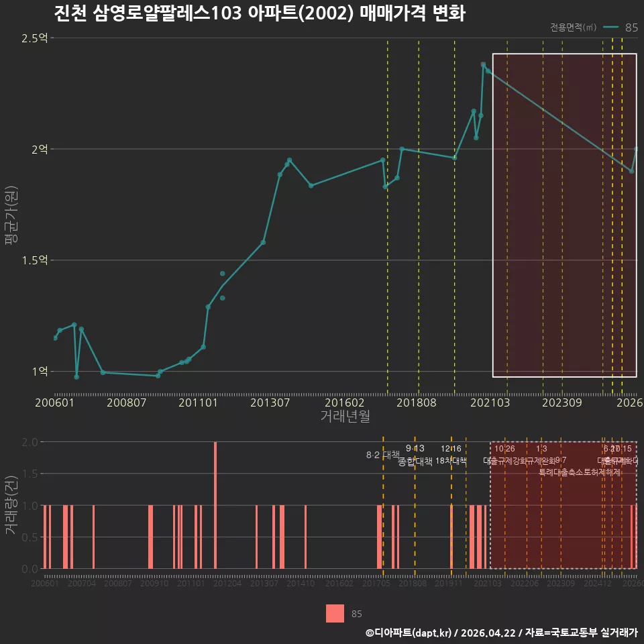
Task: Toggle the 85 series in the bottom legend
Action: [x=344, y=614]
